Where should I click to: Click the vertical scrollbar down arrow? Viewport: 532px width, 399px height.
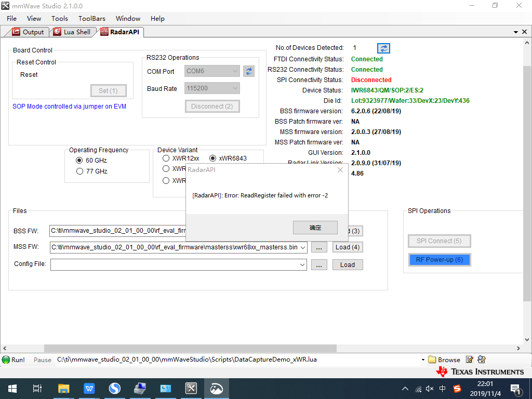[x=527, y=340]
